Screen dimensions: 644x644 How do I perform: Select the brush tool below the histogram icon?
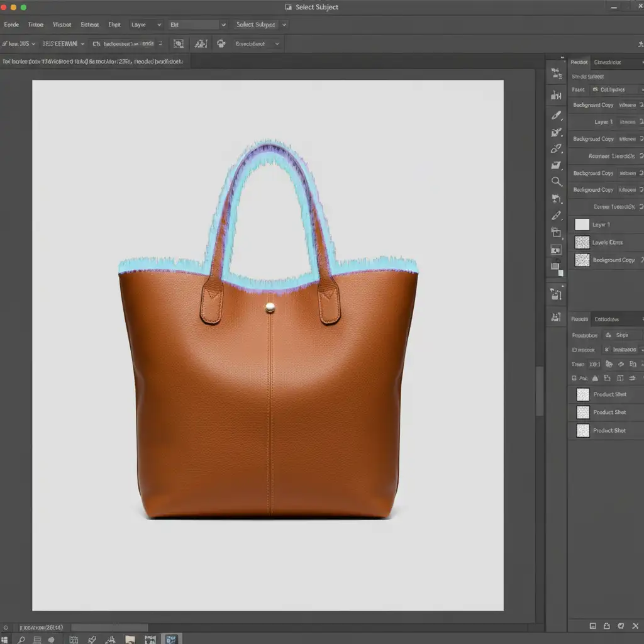point(556,116)
